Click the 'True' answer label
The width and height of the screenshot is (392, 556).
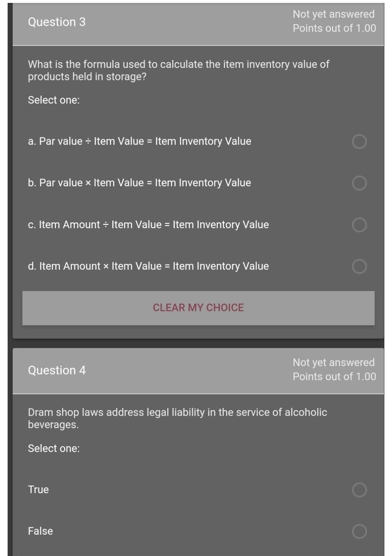(x=38, y=489)
